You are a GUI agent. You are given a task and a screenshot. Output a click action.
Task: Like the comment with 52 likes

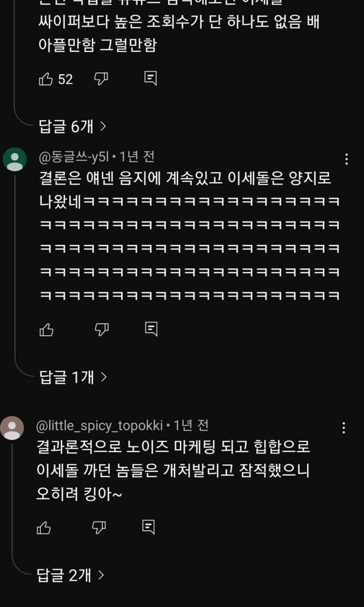[46, 79]
